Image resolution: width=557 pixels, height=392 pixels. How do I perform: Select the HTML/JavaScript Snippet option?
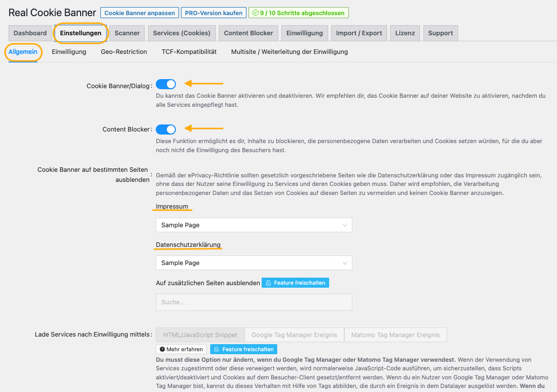200,335
